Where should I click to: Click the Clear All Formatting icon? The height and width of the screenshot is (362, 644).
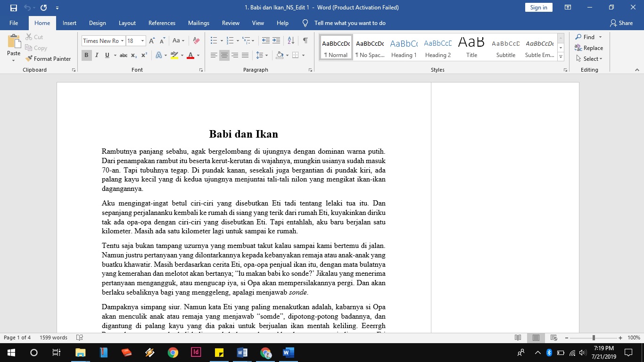[x=197, y=41]
